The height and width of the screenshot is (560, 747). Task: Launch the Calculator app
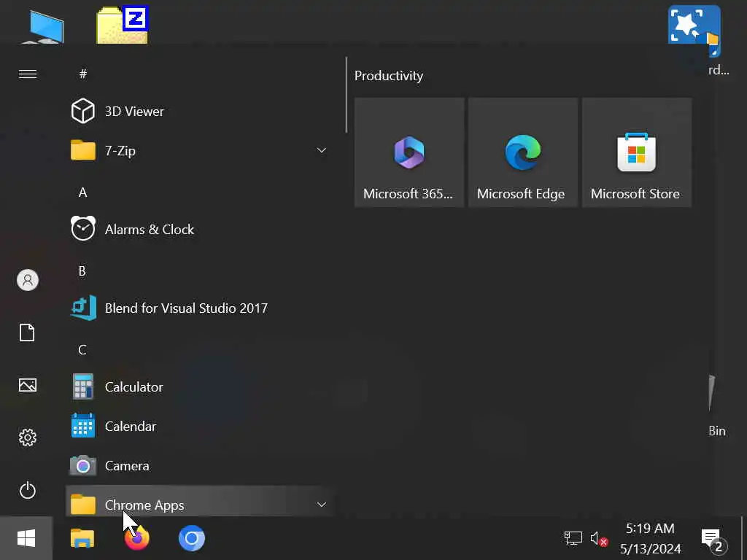coord(199,386)
